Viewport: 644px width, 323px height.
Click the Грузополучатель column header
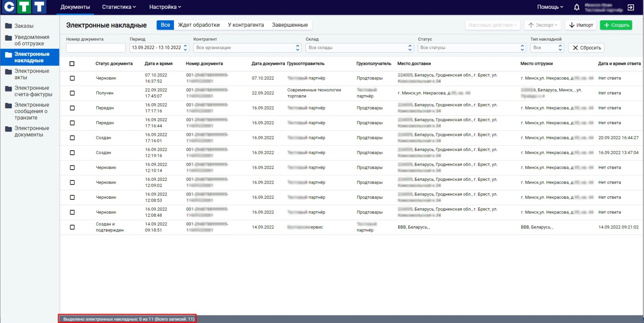click(374, 64)
